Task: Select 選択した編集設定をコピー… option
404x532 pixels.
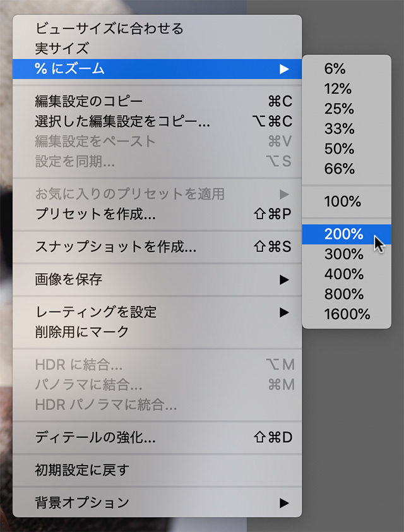Action: tap(122, 121)
